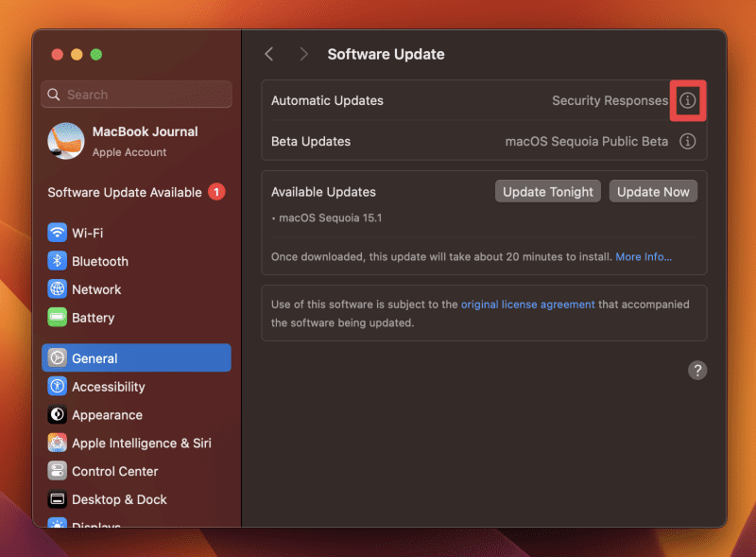Click the Update Now button

pos(653,191)
